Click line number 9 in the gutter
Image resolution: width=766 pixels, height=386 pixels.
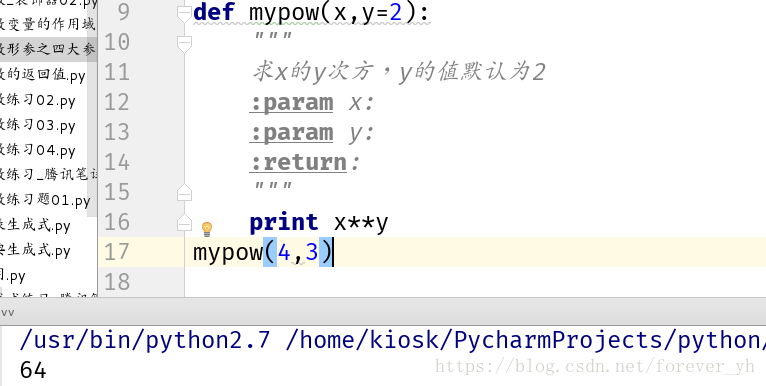[124, 12]
